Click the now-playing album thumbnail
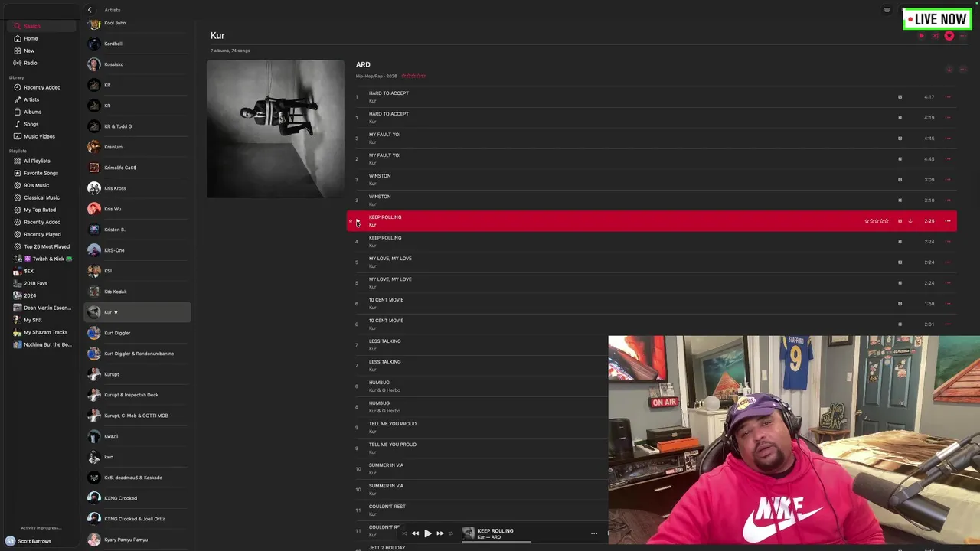This screenshot has width=980, height=551. pyautogui.click(x=469, y=533)
